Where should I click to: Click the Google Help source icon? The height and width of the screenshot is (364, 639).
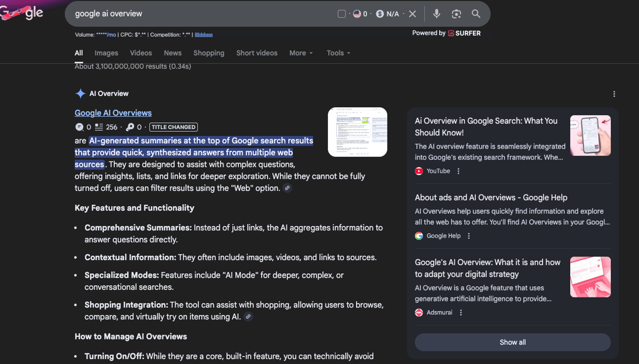[x=419, y=236]
